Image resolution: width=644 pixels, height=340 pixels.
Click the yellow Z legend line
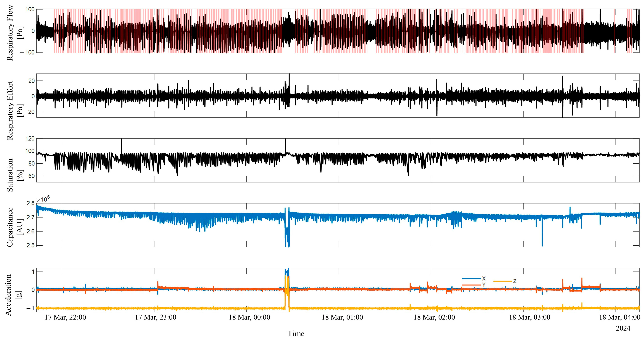coord(502,281)
